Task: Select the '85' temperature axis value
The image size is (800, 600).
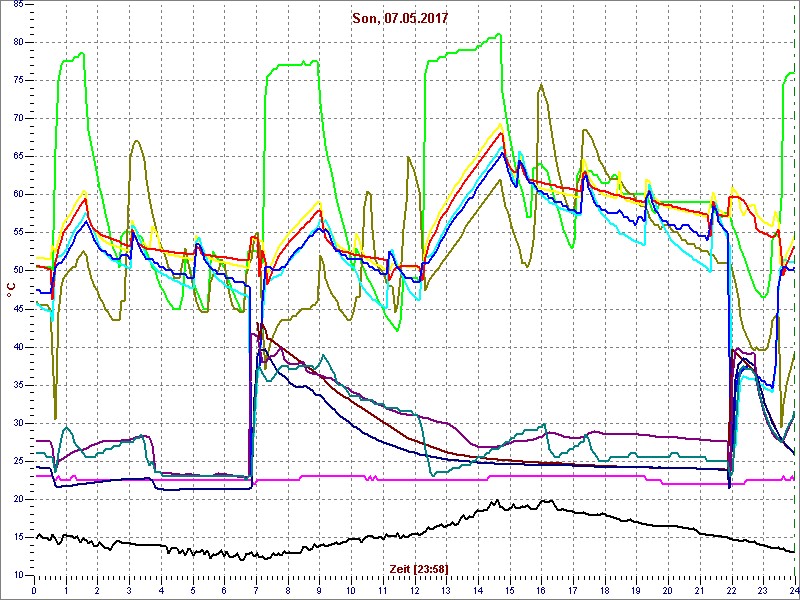Action: pos(17,5)
